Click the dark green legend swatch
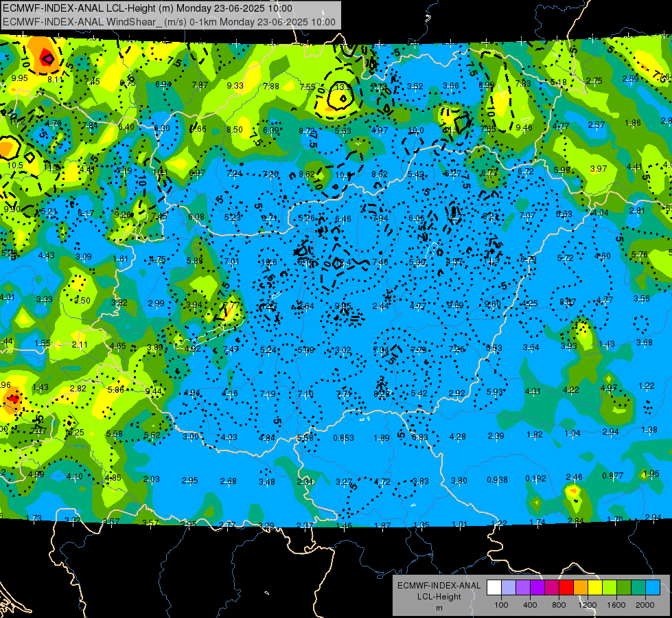This screenshot has height=618, width=672. point(623,587)
